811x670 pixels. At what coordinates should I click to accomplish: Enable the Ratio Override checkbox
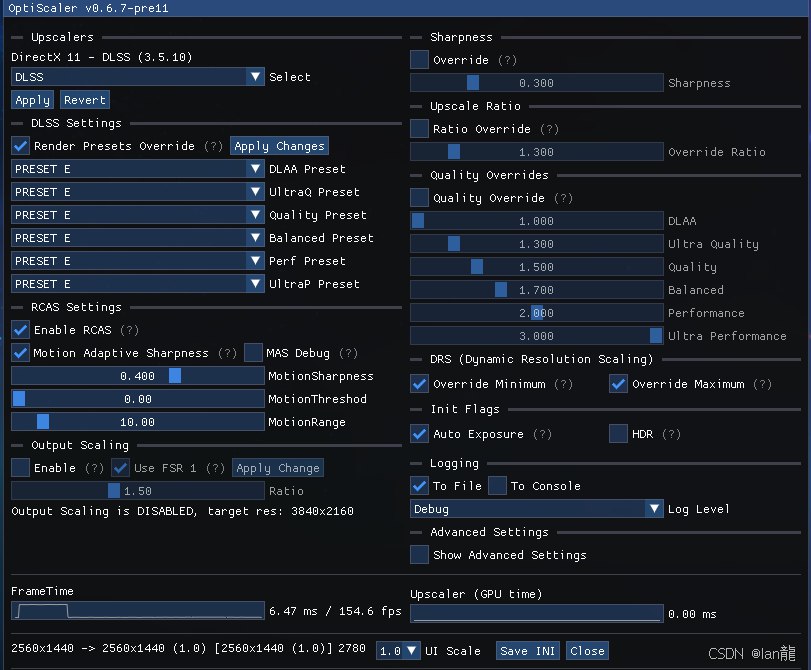pos(420,129)
